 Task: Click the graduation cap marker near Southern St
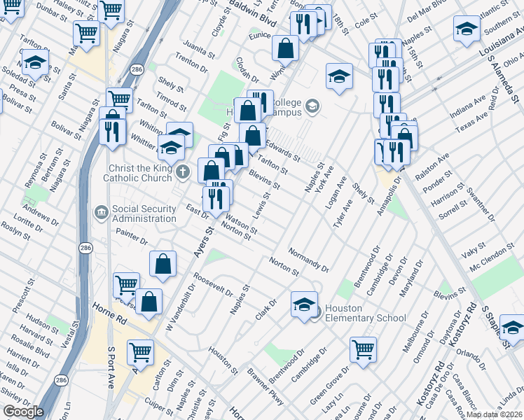[467, 28]
